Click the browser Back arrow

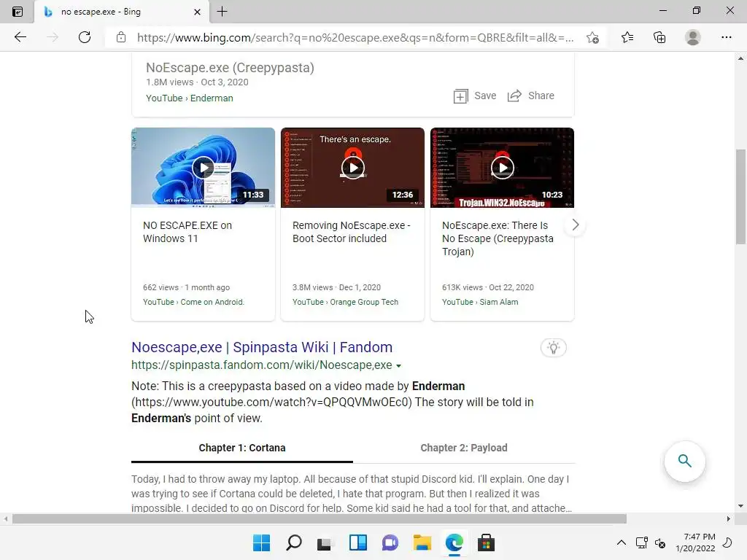pyautogui.click(x=20, y=37)
